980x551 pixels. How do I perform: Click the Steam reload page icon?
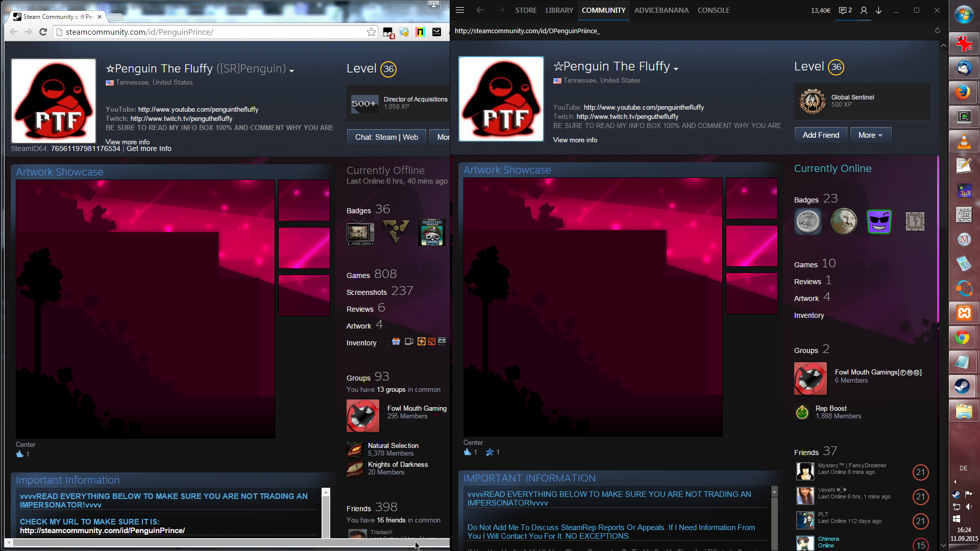click(x=937, y=31)
